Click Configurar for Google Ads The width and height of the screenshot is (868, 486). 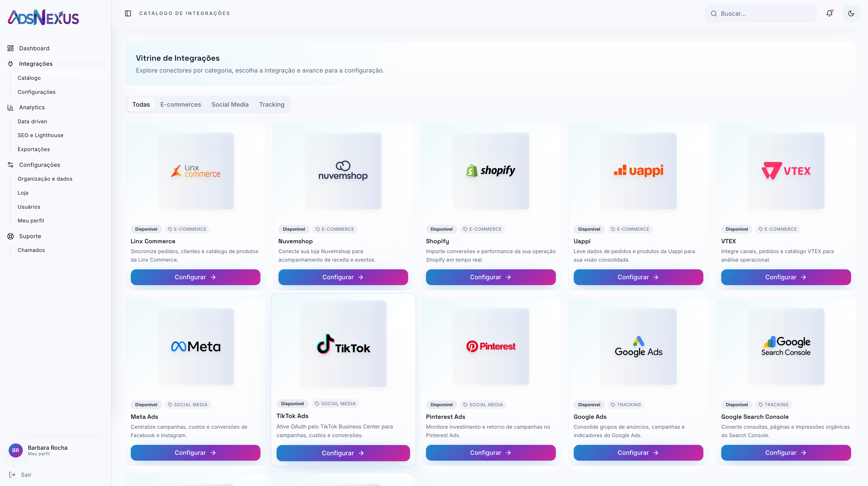click(x=638, y=453)
